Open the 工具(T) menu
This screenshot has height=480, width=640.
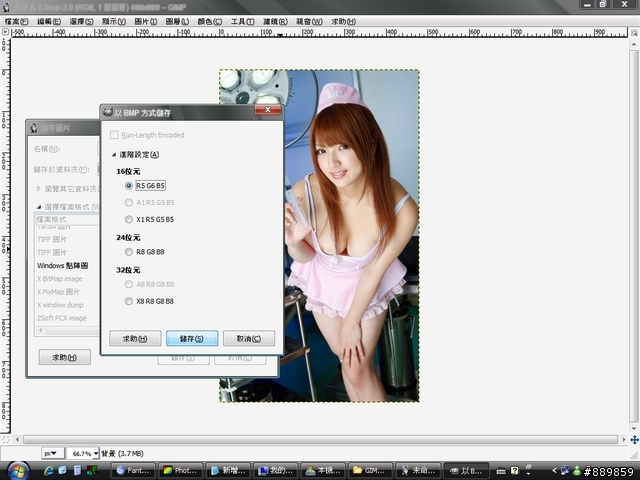pyautogui.click(x=242, y=21)
